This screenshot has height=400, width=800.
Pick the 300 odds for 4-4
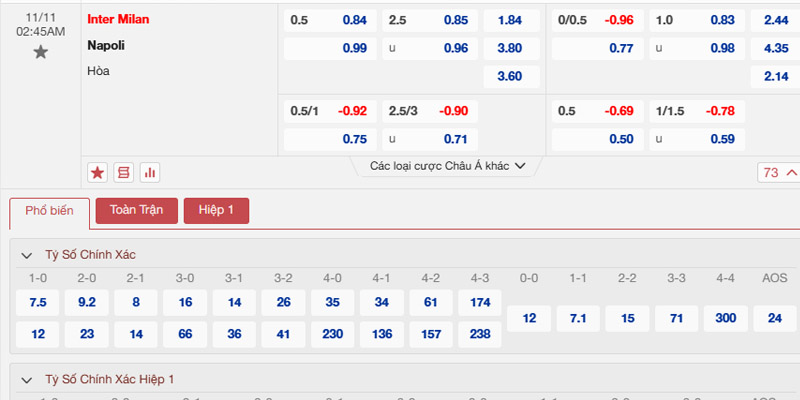pos(726,318)
